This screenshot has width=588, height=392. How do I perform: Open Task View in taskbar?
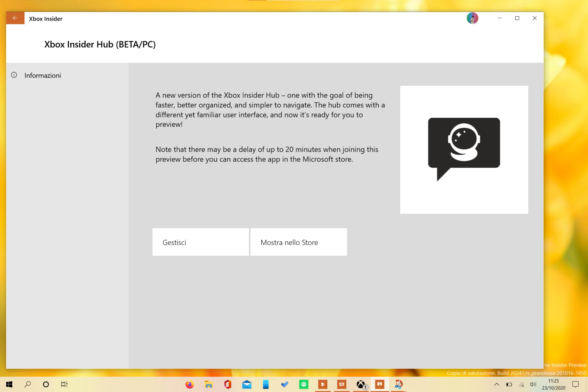64,384
